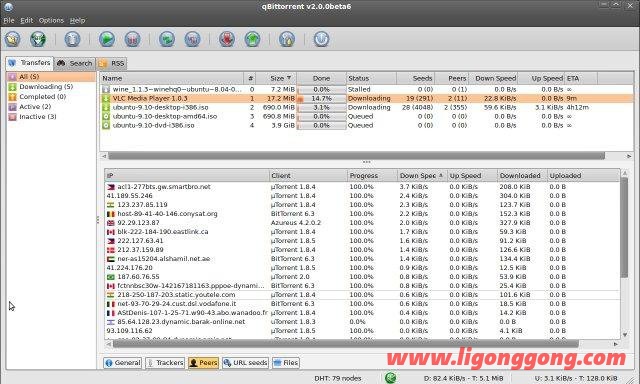Click the 0.0% progress bar of wine_1.1.3 torrent
Screen dimensions: 640x384
(x=322, y=89)
